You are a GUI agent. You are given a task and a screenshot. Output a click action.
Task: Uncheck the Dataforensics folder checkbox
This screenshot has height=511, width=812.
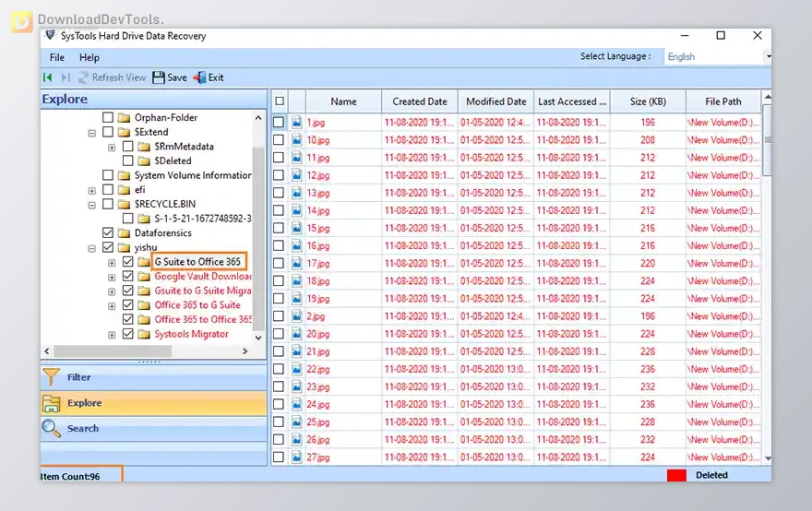(108, 232)
